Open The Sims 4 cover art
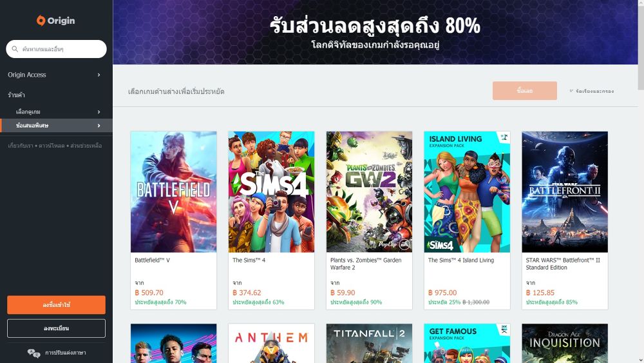Screen dimensions: 644x363 tap(272, 192)
